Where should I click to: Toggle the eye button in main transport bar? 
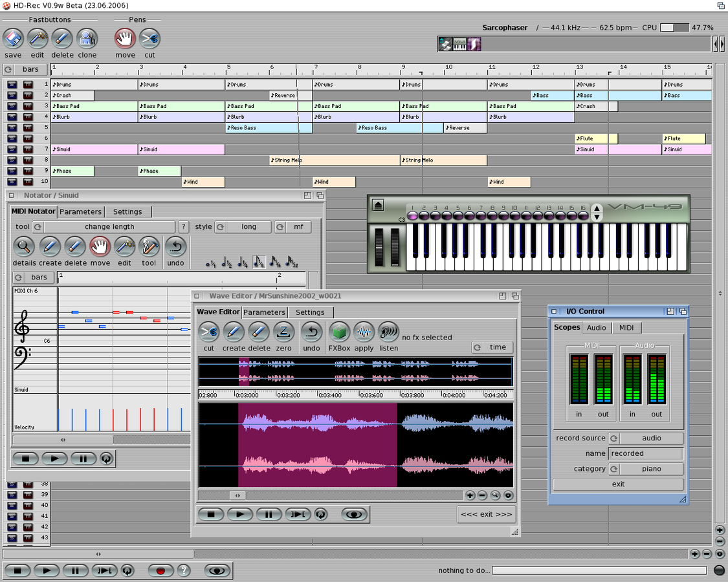tap(218, 570)
